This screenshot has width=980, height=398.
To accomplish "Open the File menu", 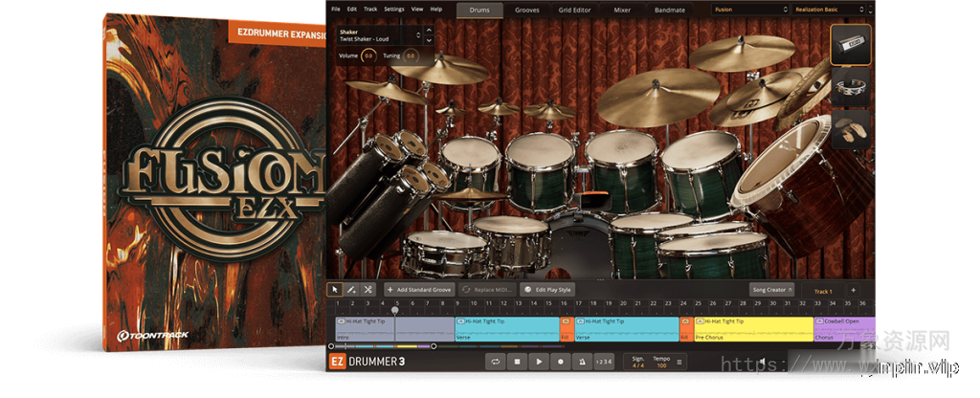I will pos(336,10).
